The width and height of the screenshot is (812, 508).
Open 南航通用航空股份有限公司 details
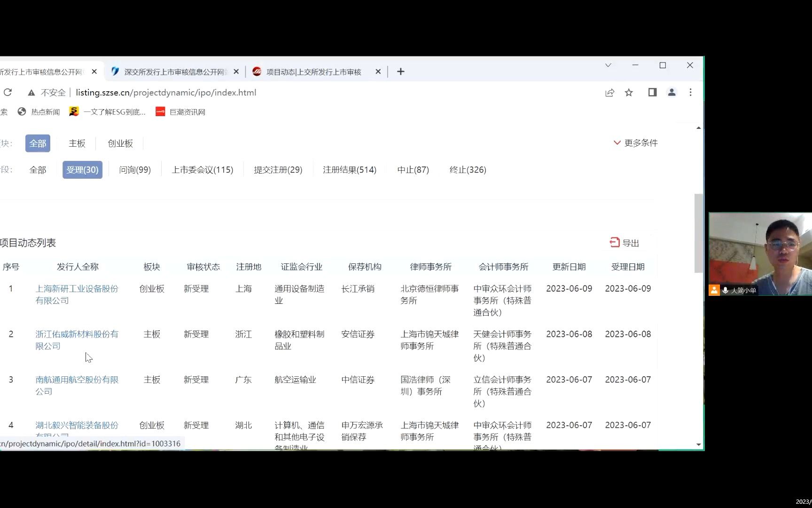tap(77, 386)
